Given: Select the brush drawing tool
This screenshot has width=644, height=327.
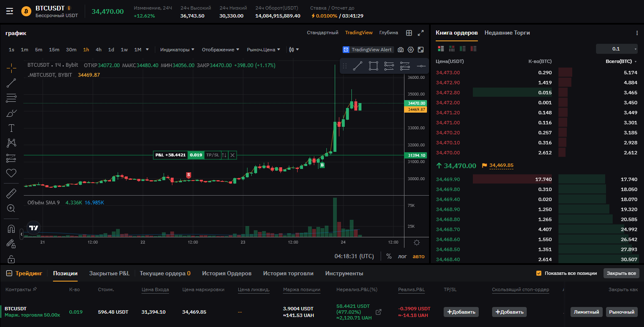Looking at the screenshot, I should (11, 113).
